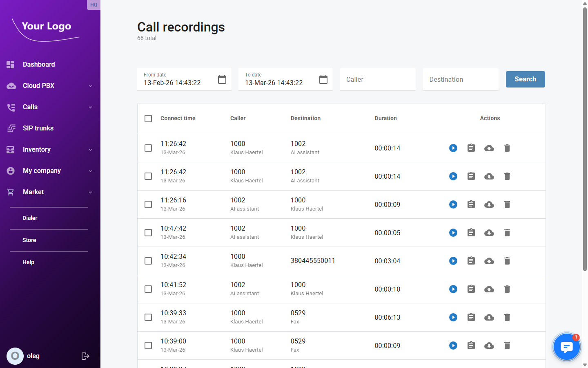Image resolution: width=588 pixels, height=368 pixels.
Task: Select the Dashboard sidebar icon
Action: [x=10, y=64]
